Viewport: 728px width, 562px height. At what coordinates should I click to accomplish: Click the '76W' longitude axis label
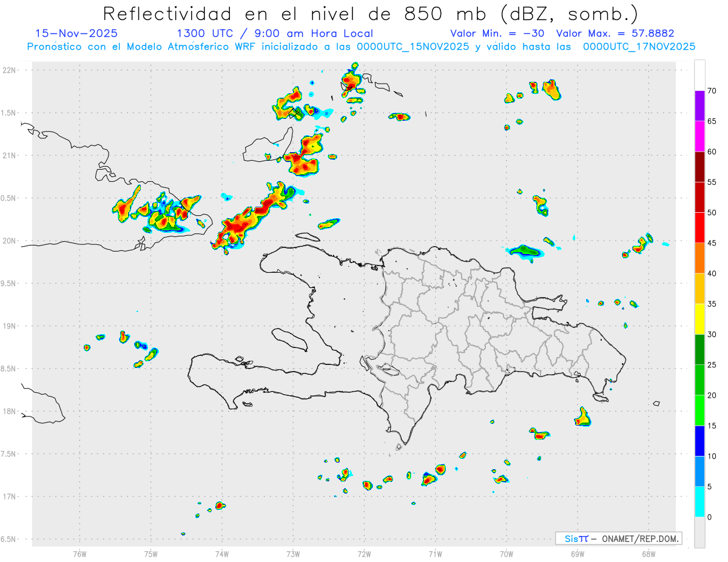[x=79, y=554]
